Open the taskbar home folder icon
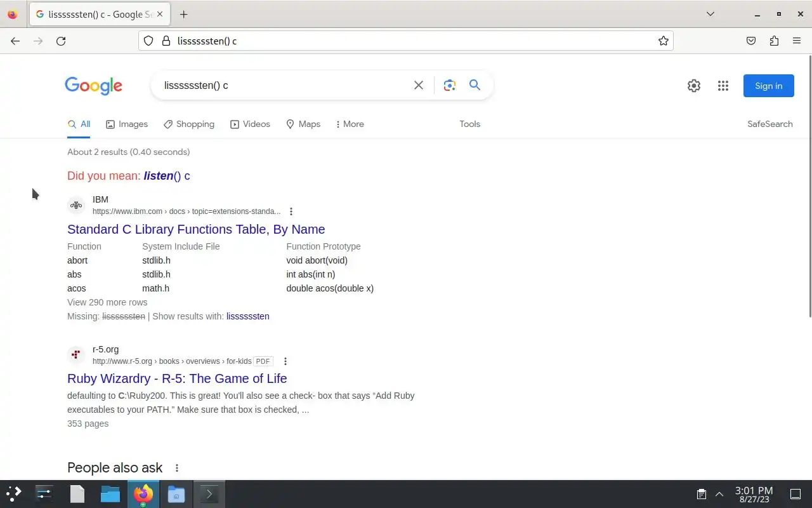The width and height of the screenshot is (812, 508). pyautogui.click(x=176, y=494)
